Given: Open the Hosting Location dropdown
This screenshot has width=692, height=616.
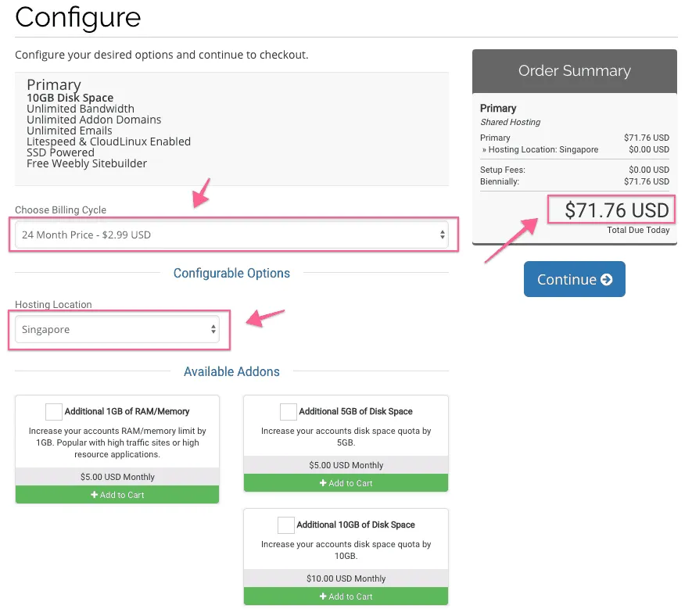Looking at the screenshot, I should tap(117, 329).
